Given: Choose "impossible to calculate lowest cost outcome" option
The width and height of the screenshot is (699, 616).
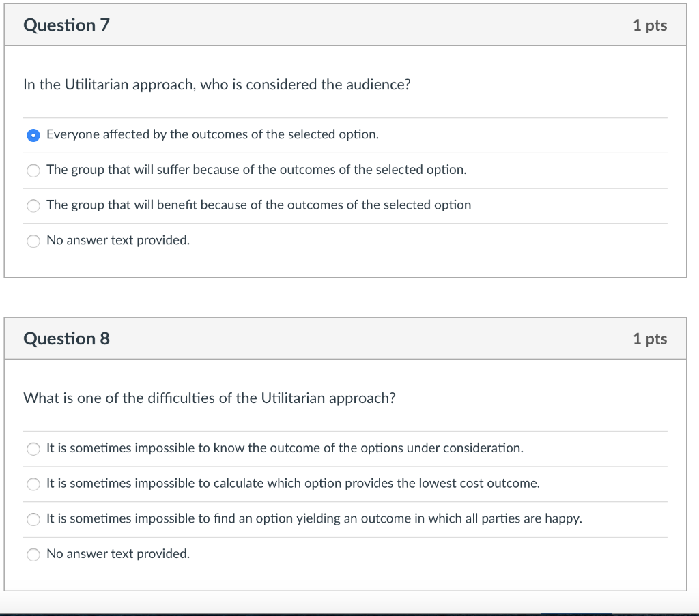Looking at the screenshot, I should [33, 484].
